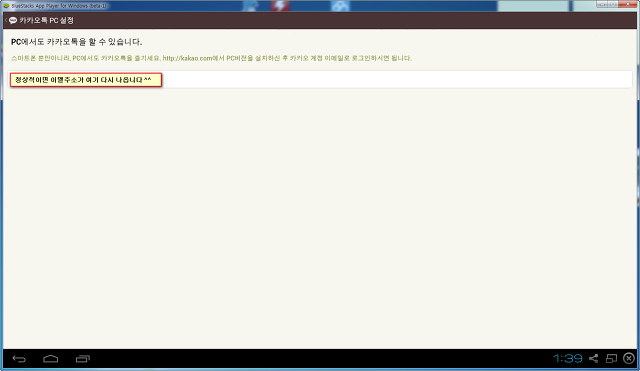
Task: Click the heading 'PC에서도 카카오톡을 할 수 있습니다.'
Action: coord(77,42)
